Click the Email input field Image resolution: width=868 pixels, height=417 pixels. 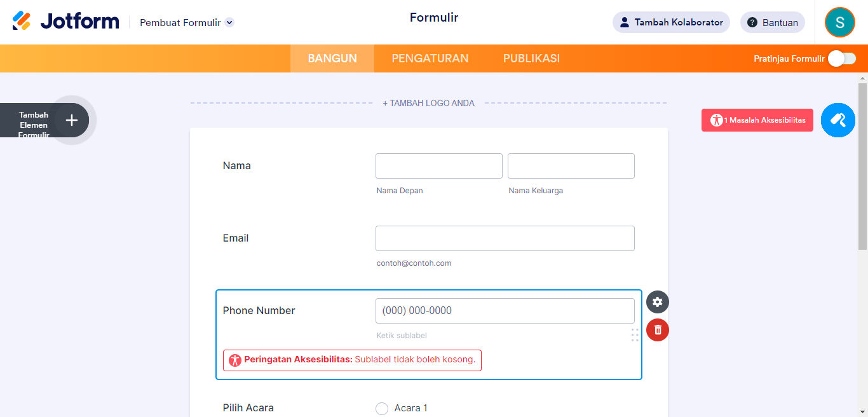[505, 238]
